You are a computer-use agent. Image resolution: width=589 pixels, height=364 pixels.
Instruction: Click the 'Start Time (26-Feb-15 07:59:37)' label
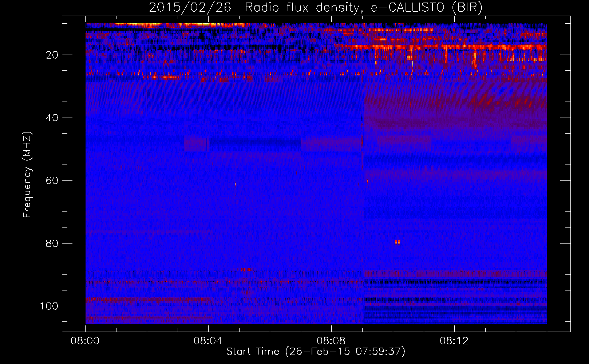(x=316, y=352)
